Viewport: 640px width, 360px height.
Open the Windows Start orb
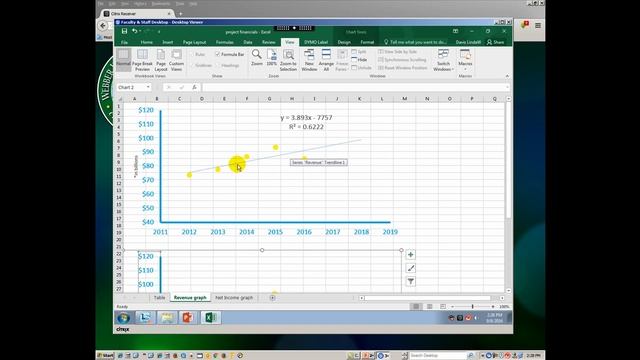[x=123, y=318]
